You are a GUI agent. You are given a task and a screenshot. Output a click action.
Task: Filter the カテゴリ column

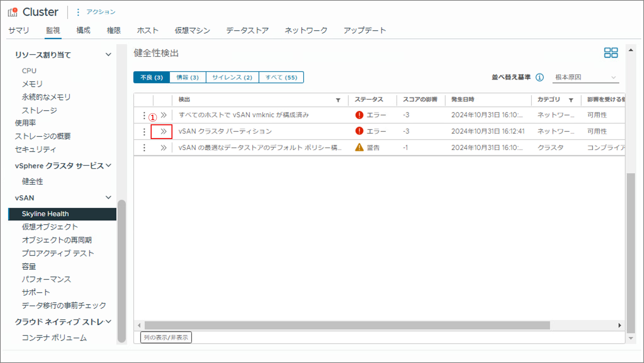coord(571,100)
